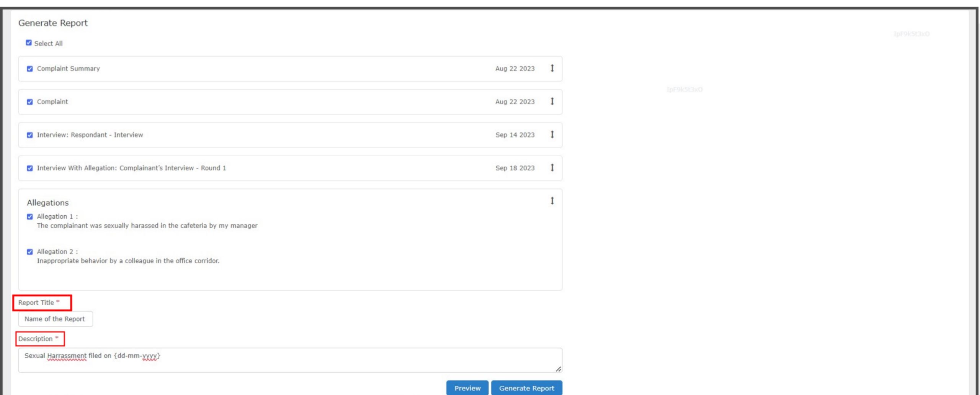Focus the Name of the Report field
The image size is (980, 395).
56,319
